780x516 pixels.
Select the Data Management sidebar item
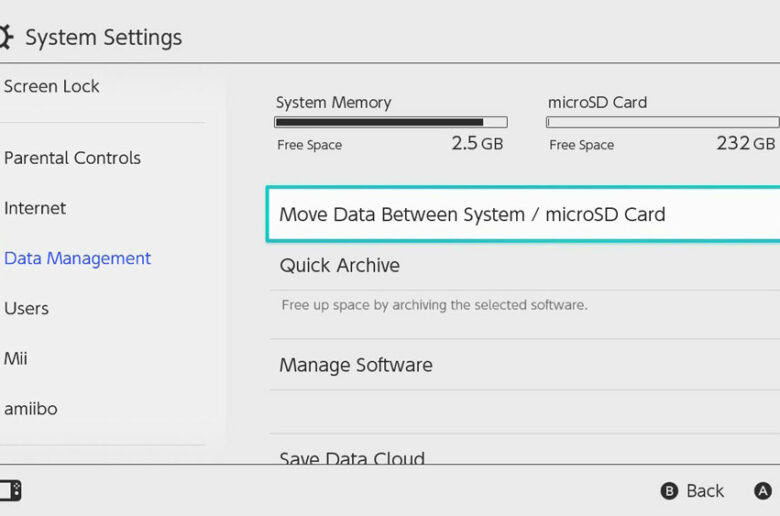click(x=77, y=258)
